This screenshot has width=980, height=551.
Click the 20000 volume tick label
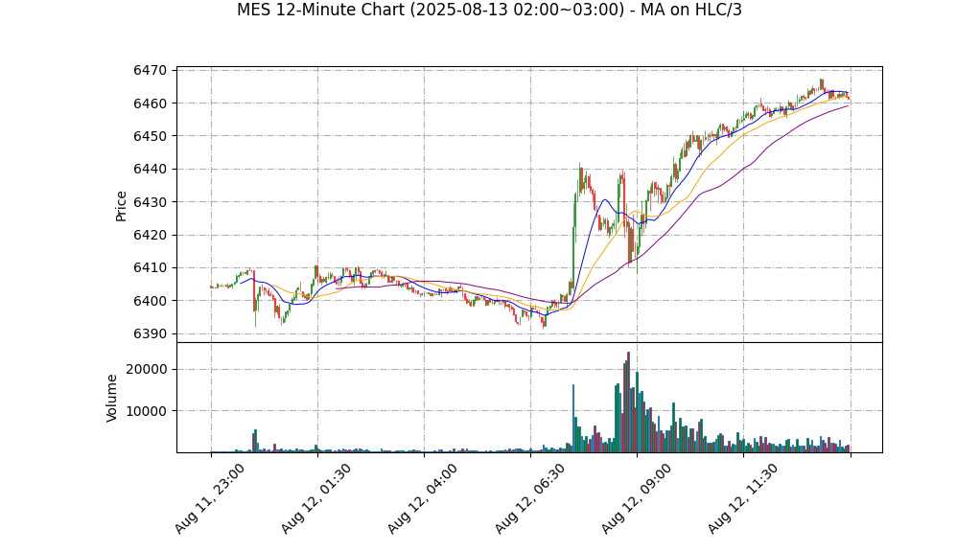pos(147,369)
